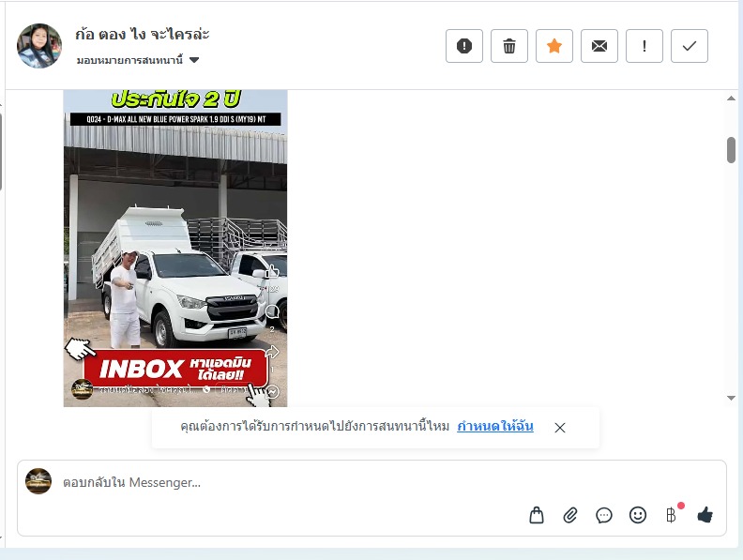Viewport: 743px width, 560px height.
Task: Click the chat scrollbar thumb
Action: click(x=731, y=150)
